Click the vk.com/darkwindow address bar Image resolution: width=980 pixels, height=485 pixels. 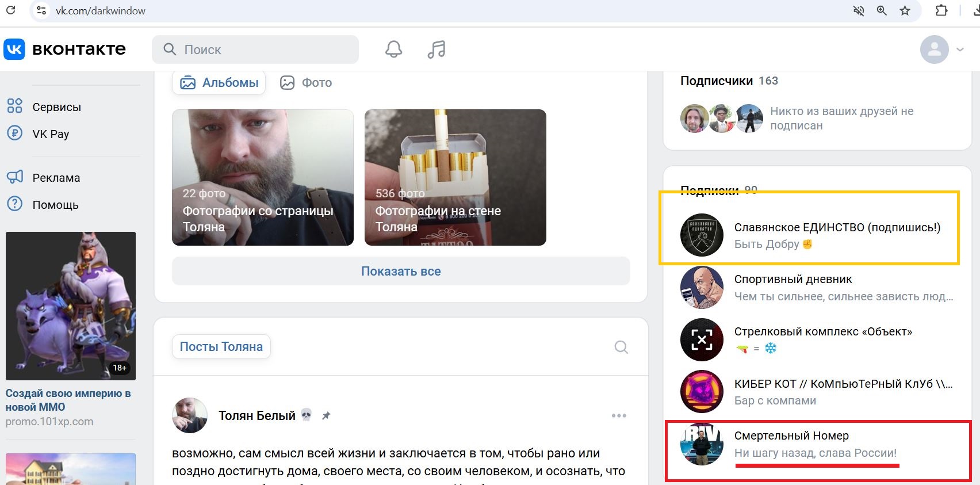(101, 10)
